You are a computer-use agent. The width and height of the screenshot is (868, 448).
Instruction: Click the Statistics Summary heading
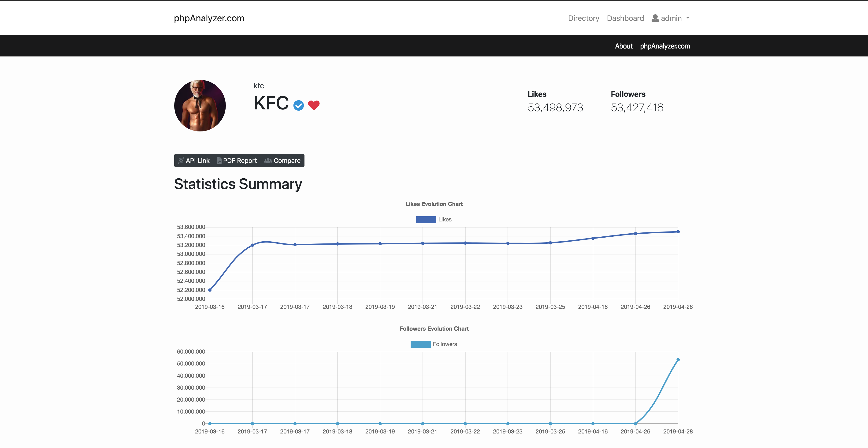coord(238,184)
